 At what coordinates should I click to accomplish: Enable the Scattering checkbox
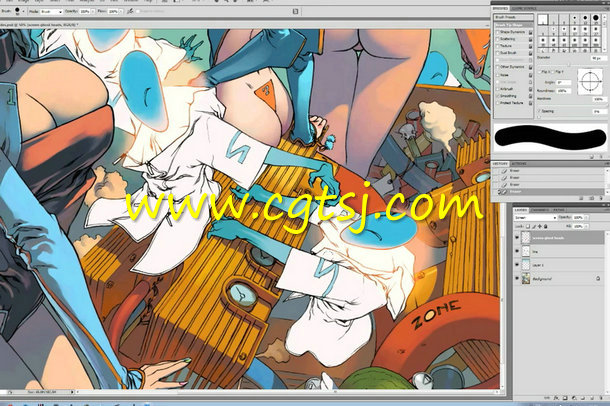click(x=498, y=39)
